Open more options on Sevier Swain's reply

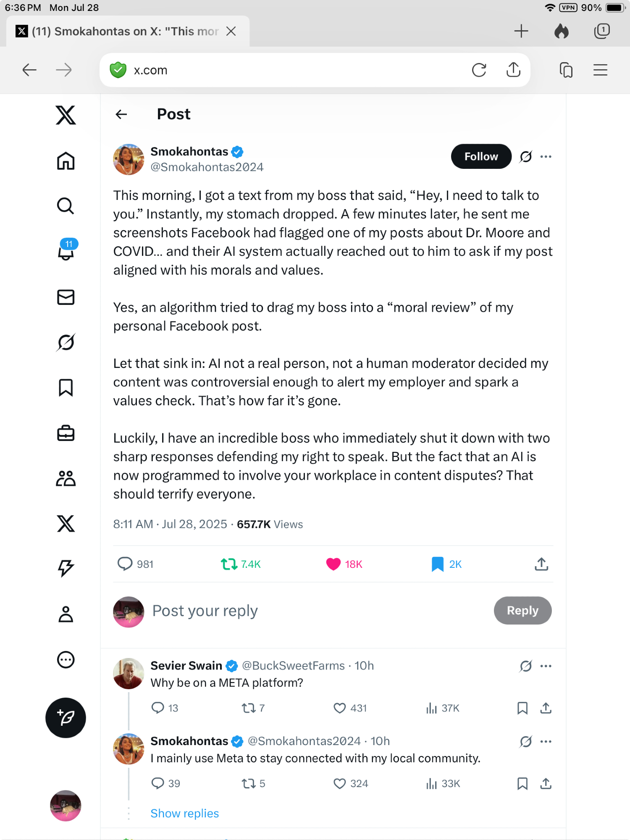click(546, 666)
